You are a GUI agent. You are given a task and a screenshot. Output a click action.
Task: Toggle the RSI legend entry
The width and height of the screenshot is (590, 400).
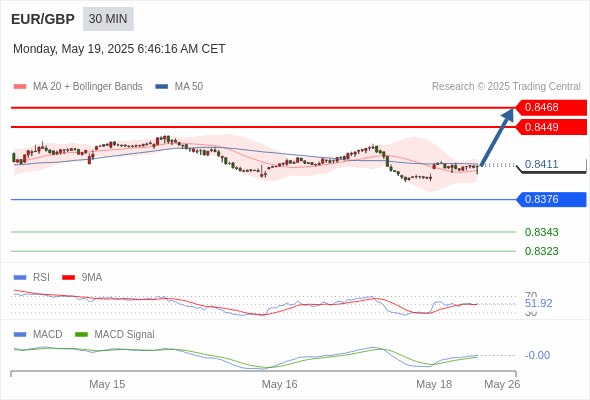[x=32, y=277]
